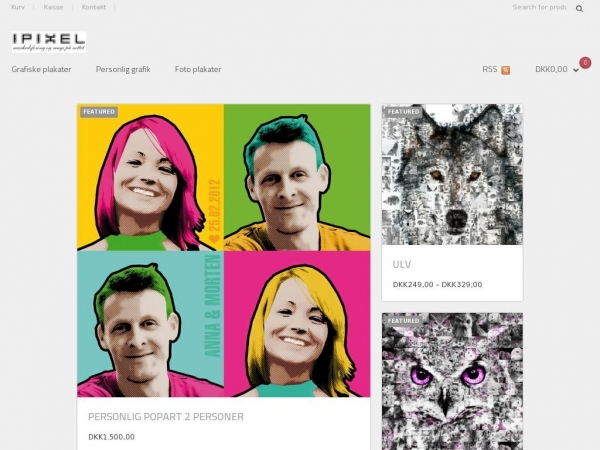Open the wolf mosaic product image
The height and width of the screenshot is (450, 600).
452,175
